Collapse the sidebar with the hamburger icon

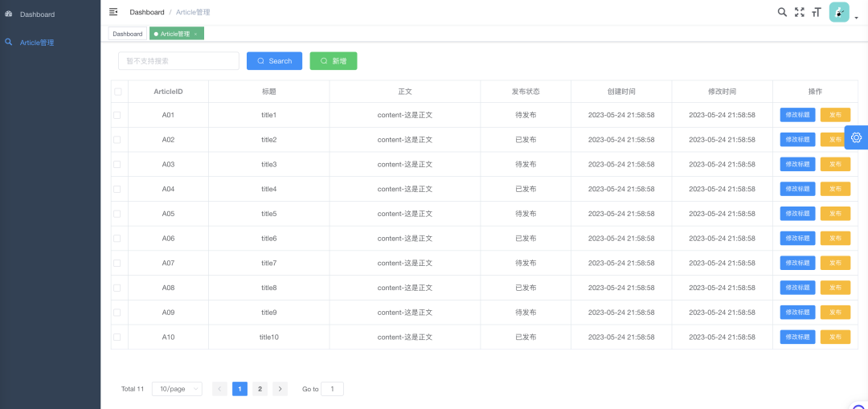113,12
